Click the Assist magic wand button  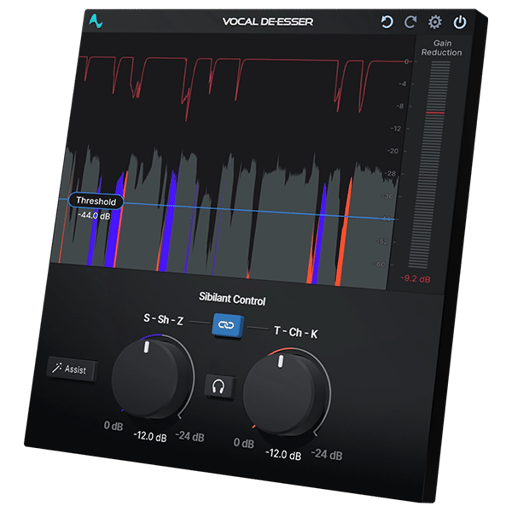(71, 369)
